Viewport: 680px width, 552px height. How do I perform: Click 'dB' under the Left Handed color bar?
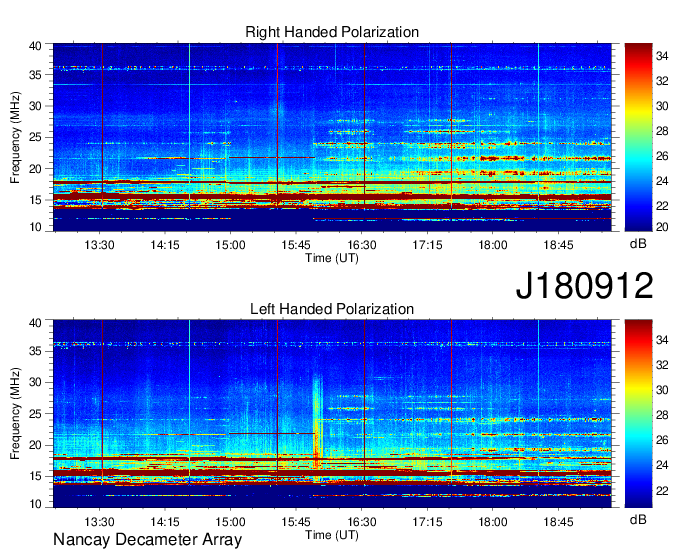point(638,519)
